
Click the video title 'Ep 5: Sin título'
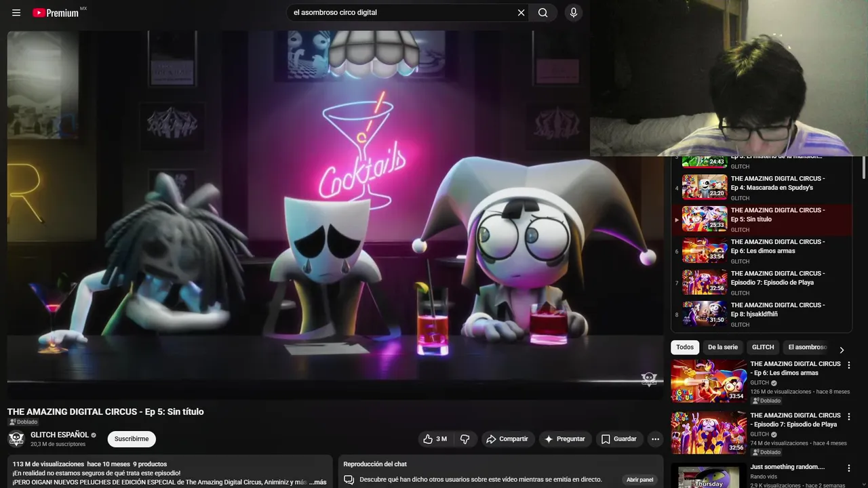point(105,411)
